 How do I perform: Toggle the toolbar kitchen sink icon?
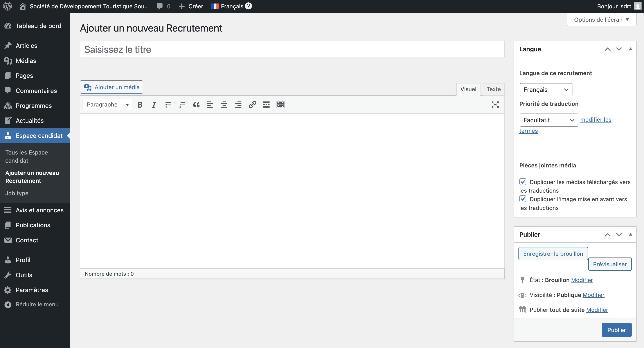(281, 105)
